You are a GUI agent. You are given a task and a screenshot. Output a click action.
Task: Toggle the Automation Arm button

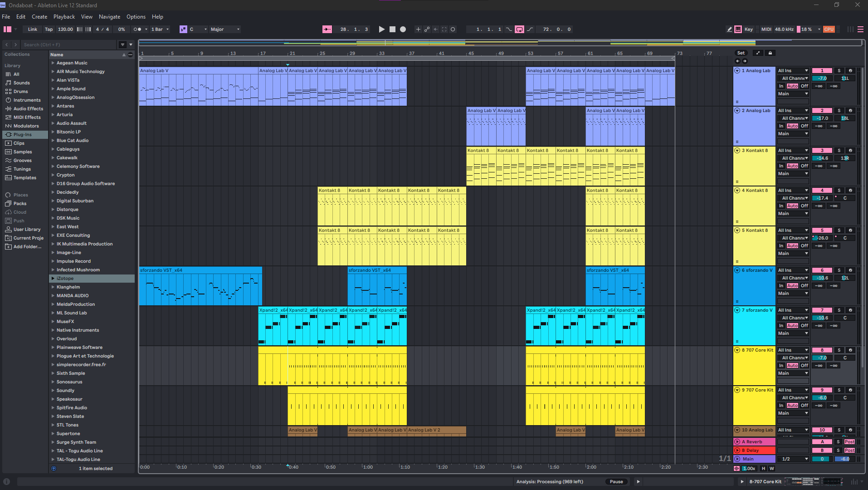coord(427,29)
